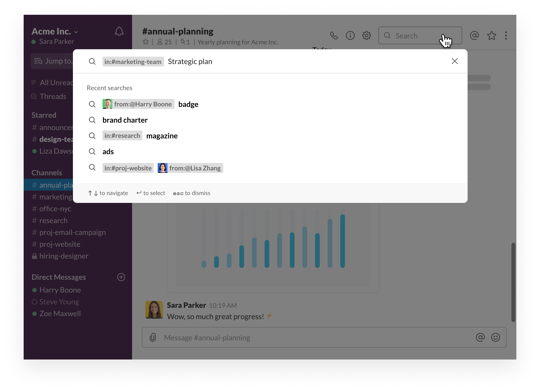Open channel settings gear icon
This screenshot has height=392, width=540.
(x=366, y=36)
